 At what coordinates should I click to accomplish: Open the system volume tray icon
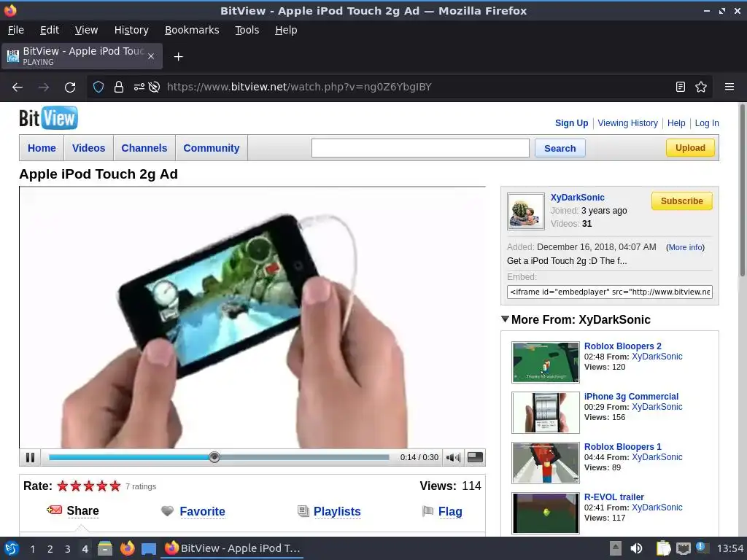pos(636,548)
